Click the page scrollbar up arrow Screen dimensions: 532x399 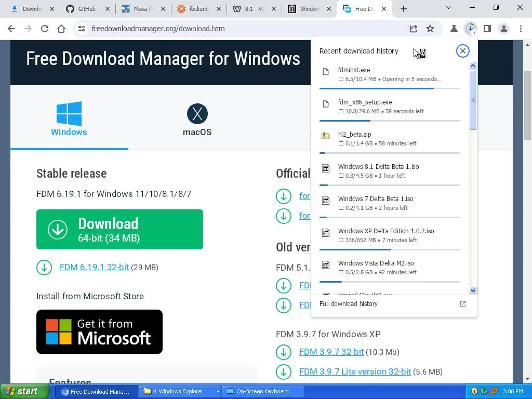(528, 45)
